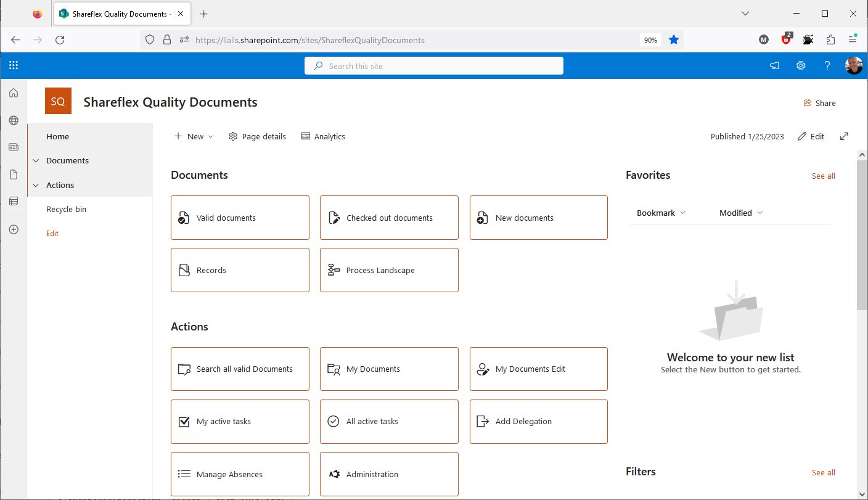List all tabs with chevron button

coord(745,14)
